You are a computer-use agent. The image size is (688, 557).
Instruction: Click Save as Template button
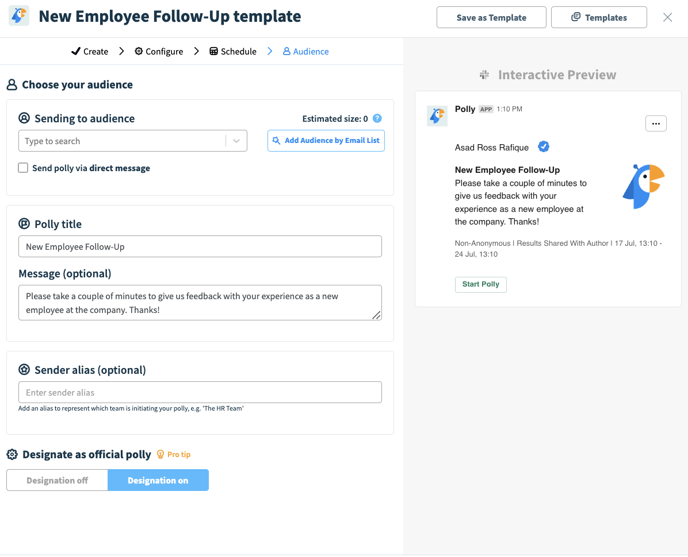491,18
